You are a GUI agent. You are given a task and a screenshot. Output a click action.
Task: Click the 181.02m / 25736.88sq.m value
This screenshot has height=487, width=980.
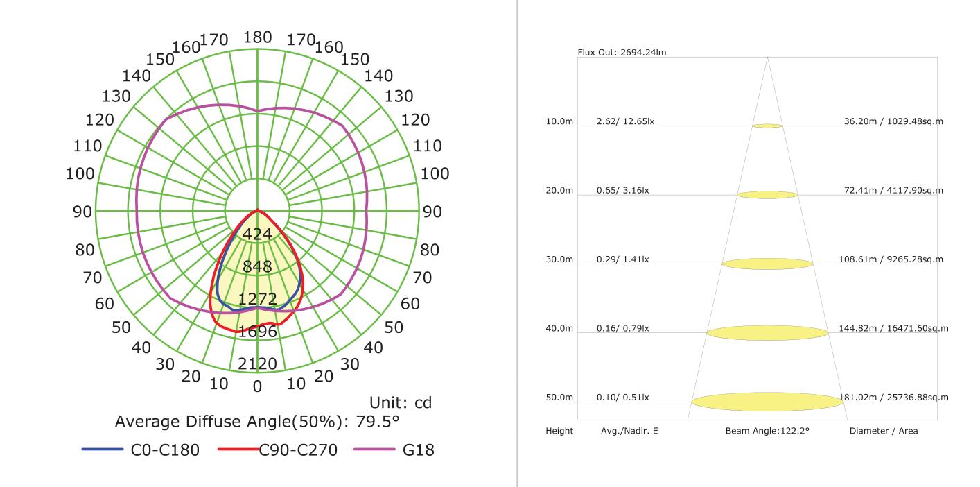893,398
